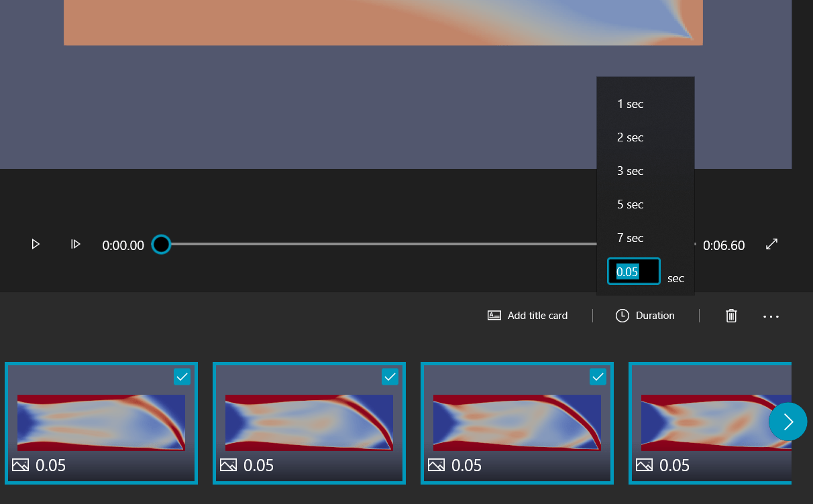Pick the 3 sec duration option
The image size is (813, 504).
coord(631,171)
